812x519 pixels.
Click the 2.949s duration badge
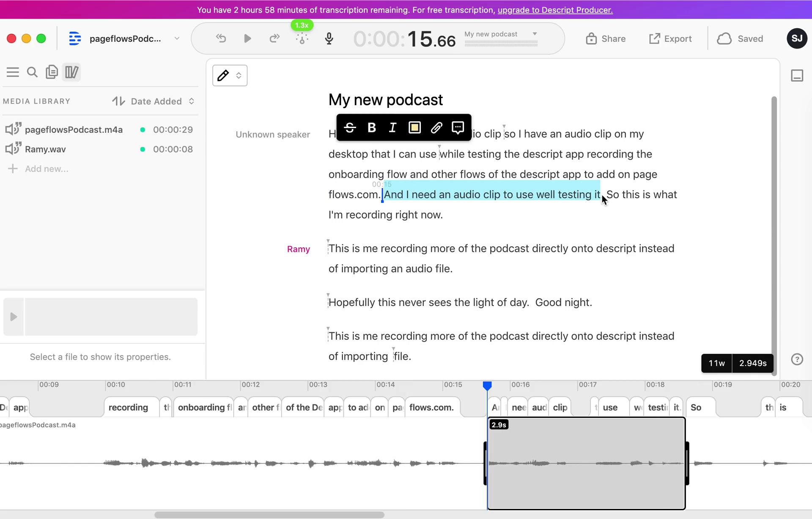(753, 363)
